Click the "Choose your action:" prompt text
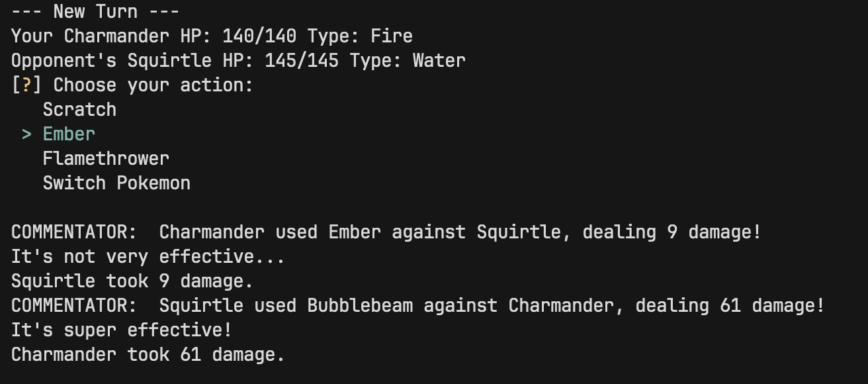The width and height of the screenshot is (868, 384). (x=153, y=85)
